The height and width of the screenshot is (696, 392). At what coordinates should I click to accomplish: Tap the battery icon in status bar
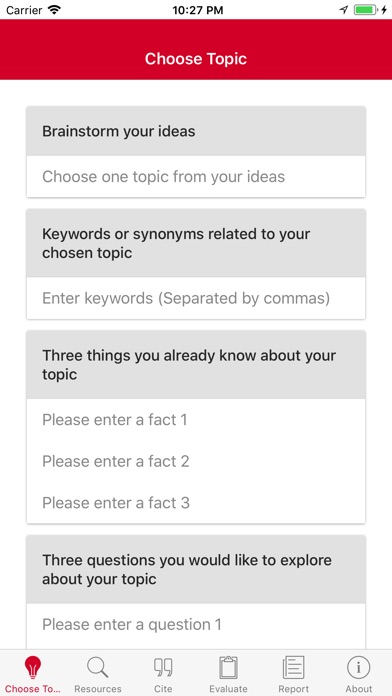366,10
